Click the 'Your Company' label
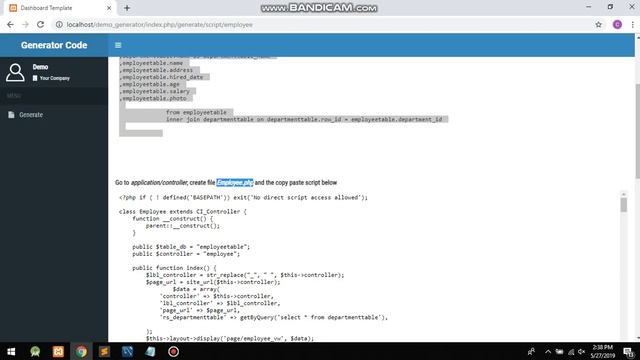 [x=55, y=78]
